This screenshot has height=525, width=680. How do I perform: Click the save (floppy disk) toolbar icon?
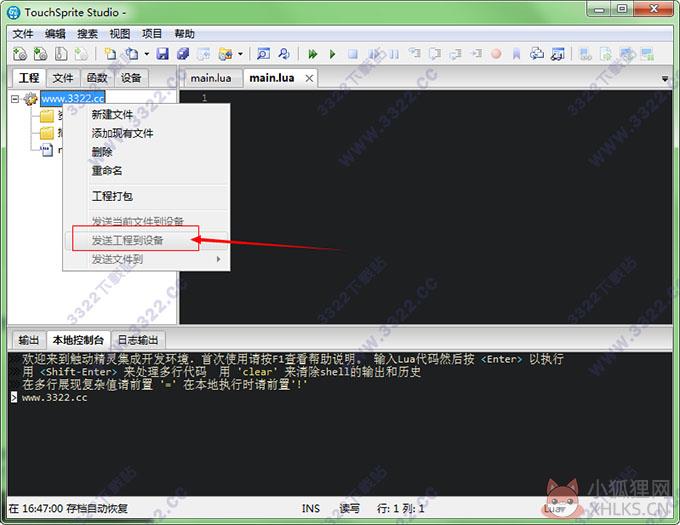pyautogui.click(x=162, y=54)
